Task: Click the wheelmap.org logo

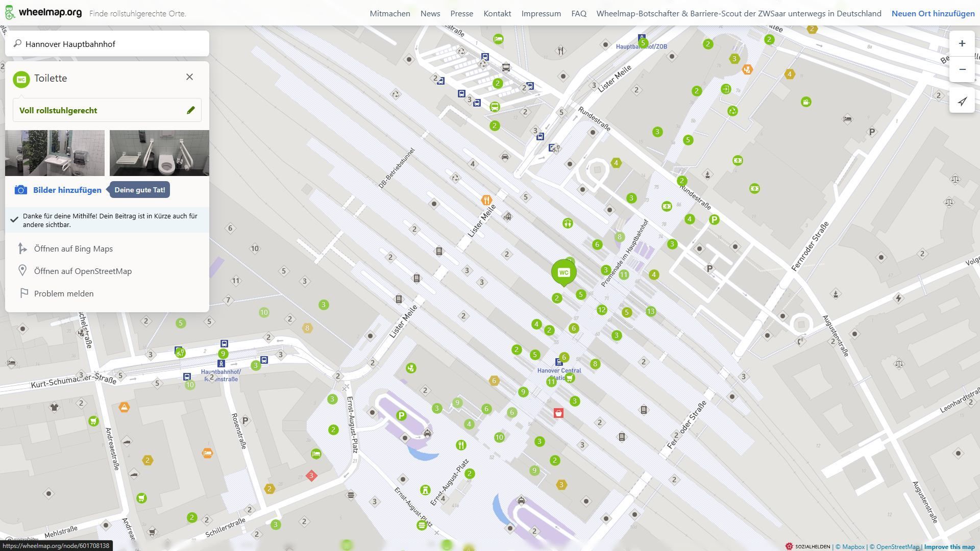Action: (43, 13)
